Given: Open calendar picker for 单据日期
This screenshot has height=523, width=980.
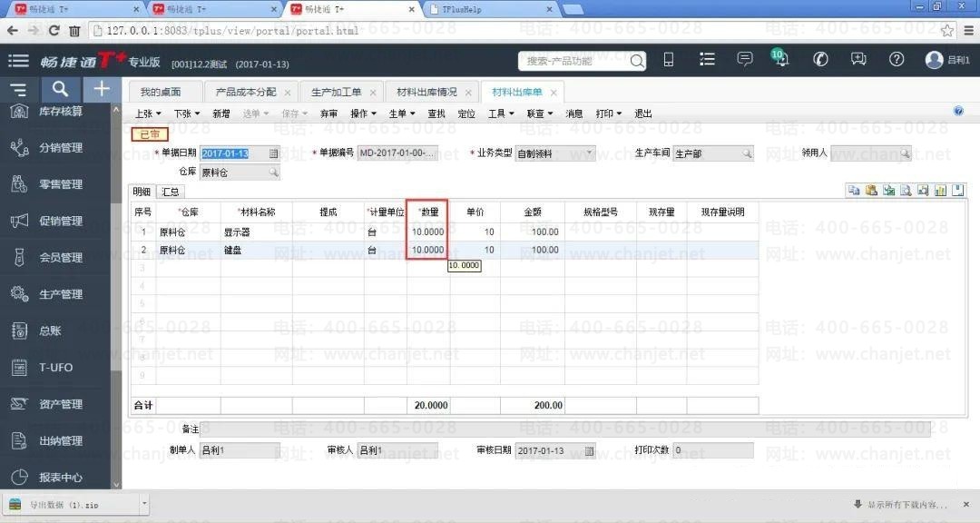Looking at the screenshot, I should click(x=274, y=153).
